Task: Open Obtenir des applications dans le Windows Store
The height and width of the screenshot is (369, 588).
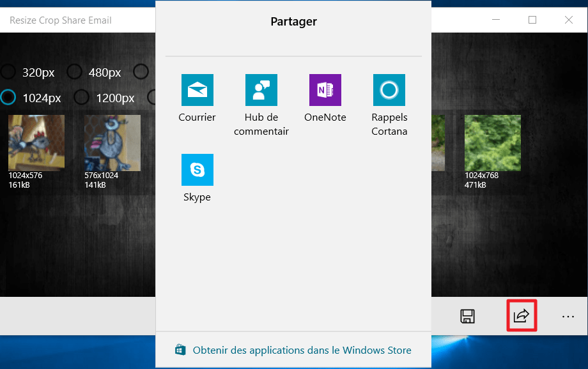Action: tap(302, 350)
